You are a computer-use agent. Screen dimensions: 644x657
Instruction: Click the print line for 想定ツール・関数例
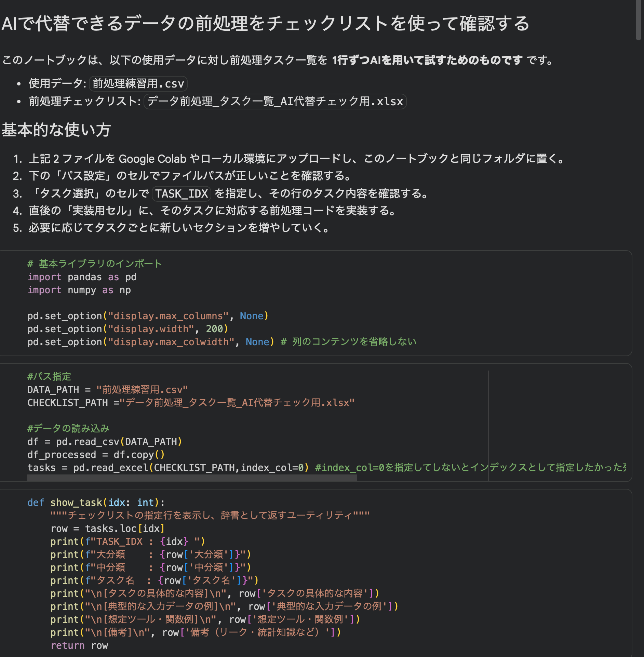(x=205, y=619)
